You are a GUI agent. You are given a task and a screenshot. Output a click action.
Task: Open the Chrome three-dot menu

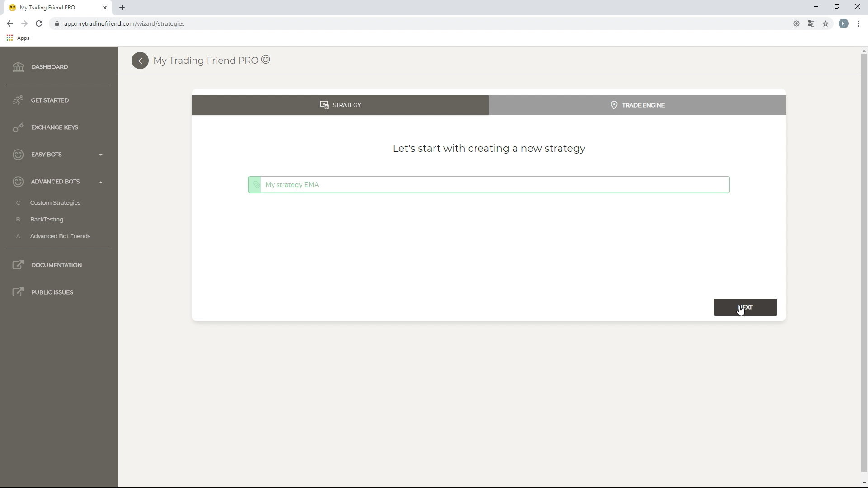[x=858, y=23]
